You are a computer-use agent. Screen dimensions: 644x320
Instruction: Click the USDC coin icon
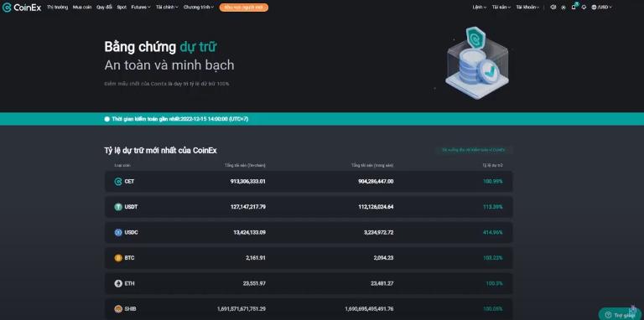pyautogui.click(x=118, y=232)
